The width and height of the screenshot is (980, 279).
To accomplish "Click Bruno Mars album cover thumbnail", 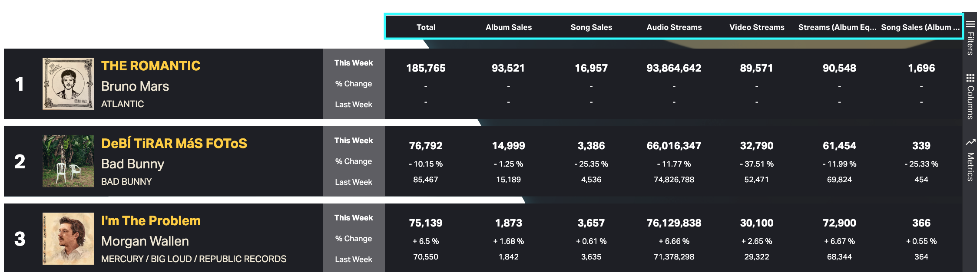I will [x=68, y=84].
